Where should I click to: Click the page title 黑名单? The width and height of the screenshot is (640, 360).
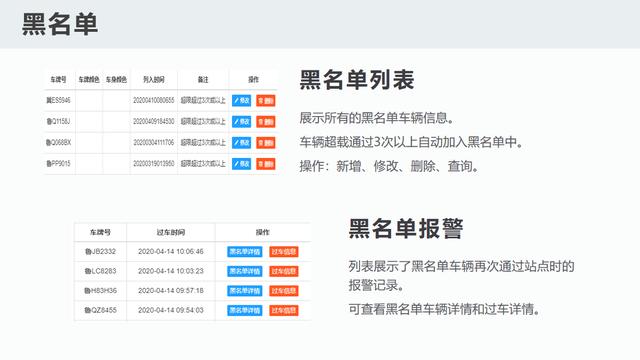[x=60, y=24]
